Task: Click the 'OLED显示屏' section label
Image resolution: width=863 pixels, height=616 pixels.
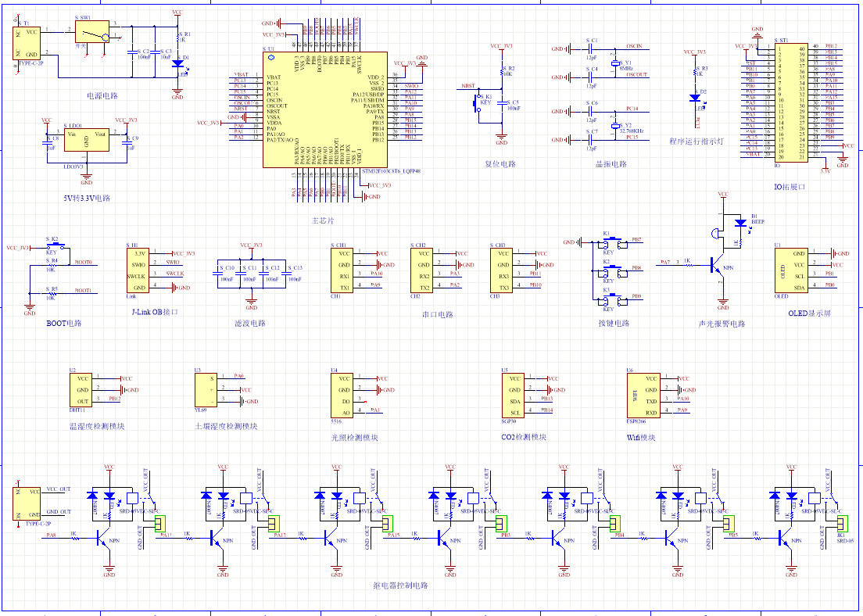Action: click(810, 313)
